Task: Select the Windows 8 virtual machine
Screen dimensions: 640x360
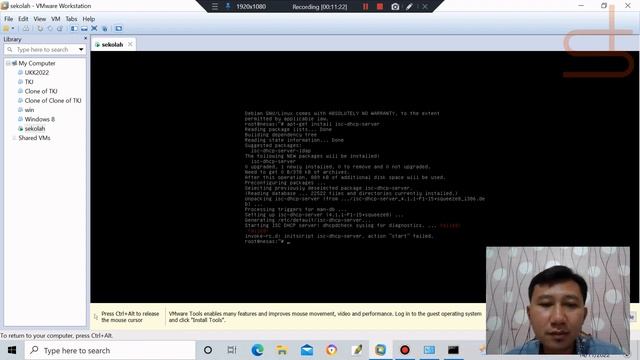Action: coord(40,120)
